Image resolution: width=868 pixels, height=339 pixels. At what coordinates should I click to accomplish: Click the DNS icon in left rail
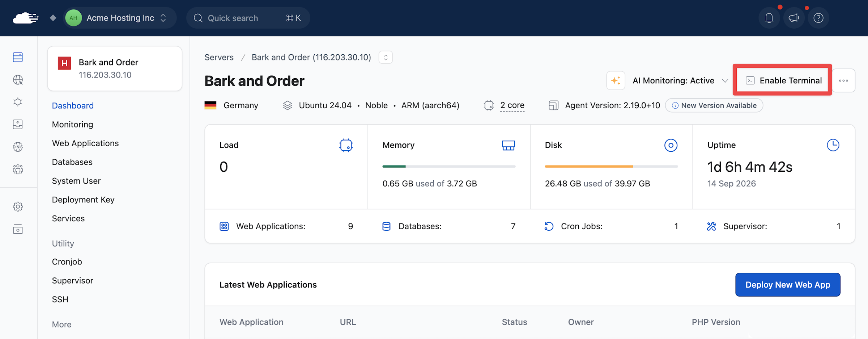(x=18, y=147)
